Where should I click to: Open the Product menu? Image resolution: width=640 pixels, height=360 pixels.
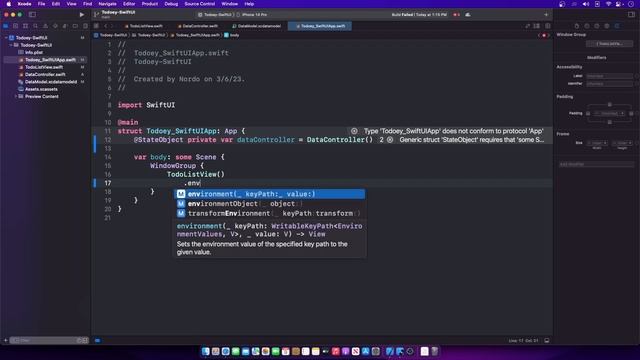coord(150,4)
